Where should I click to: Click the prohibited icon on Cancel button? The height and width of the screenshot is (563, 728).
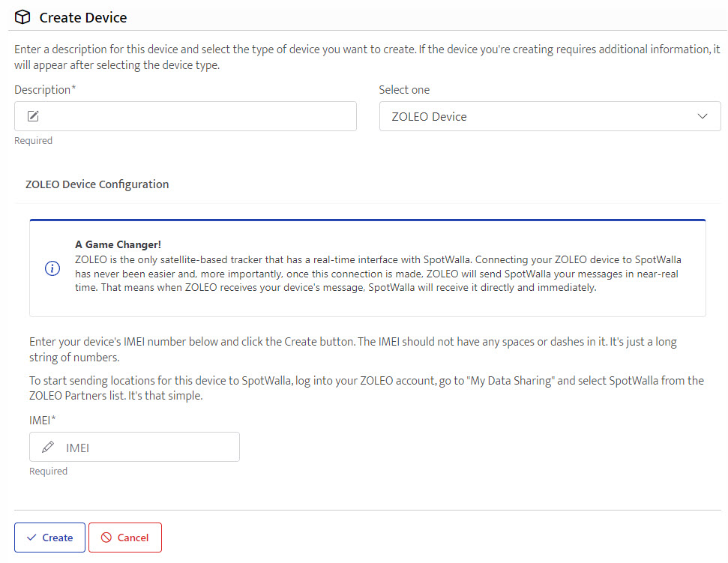(106, 538)
